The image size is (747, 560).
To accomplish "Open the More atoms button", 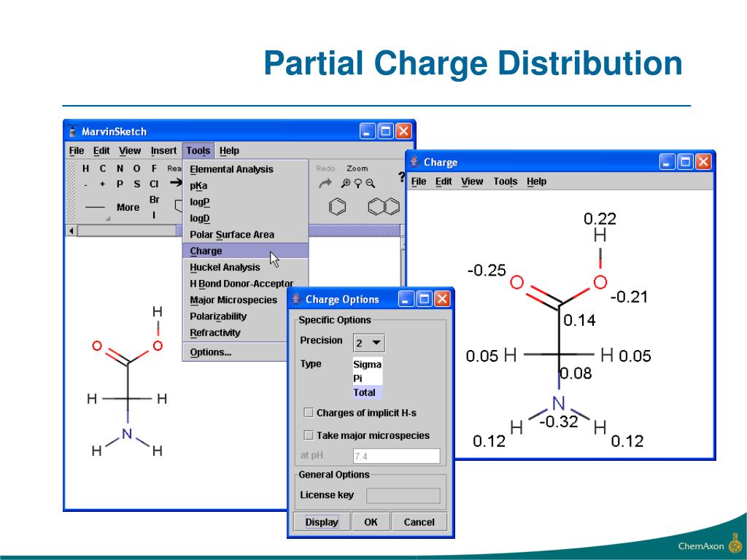I will (128, 207).
